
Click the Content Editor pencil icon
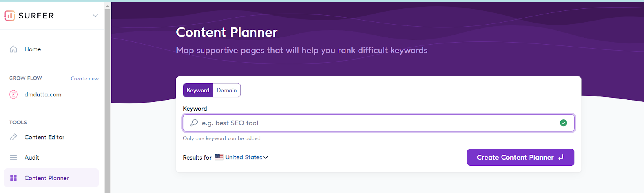pos(13,137)
